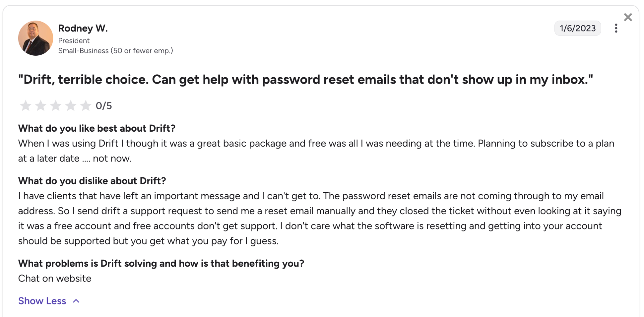Click the reviewer name Rodney W.
644x317 pixels.
83,28
